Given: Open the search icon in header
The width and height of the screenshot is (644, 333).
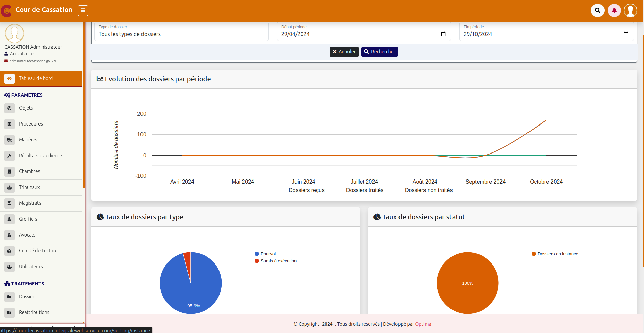Looking at the screenshot, I should [598, 10].
